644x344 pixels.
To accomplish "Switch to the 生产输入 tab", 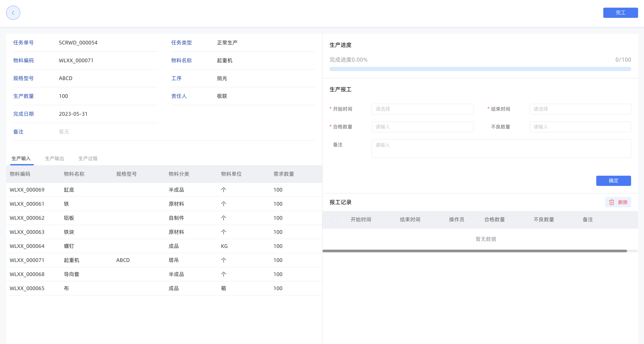I will click(21, 158).
